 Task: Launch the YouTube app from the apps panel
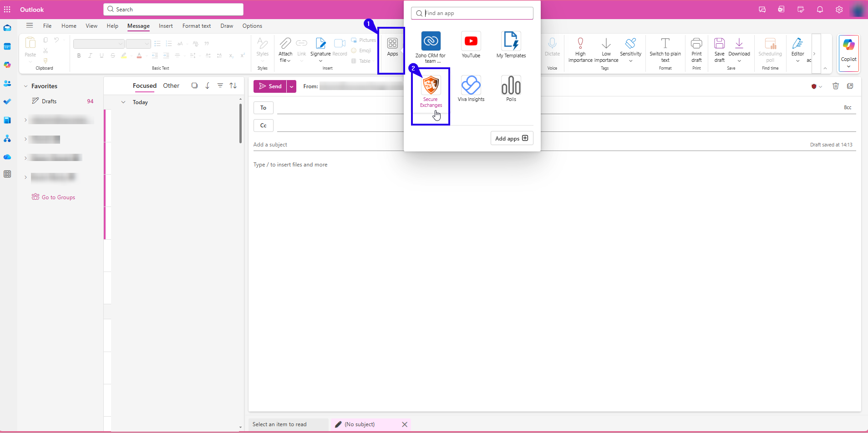point(471,45)
